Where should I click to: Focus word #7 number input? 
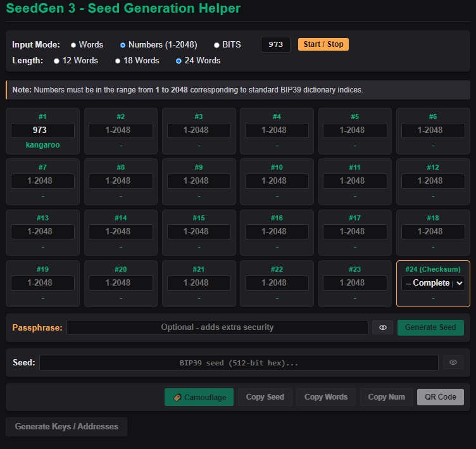[42, 181]
